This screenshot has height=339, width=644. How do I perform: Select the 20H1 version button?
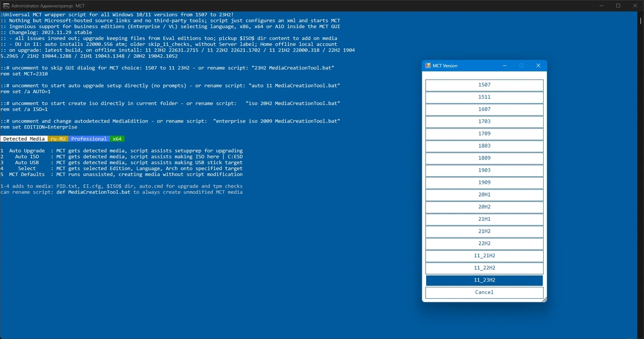pyautogui.click(x=484, y=194)
